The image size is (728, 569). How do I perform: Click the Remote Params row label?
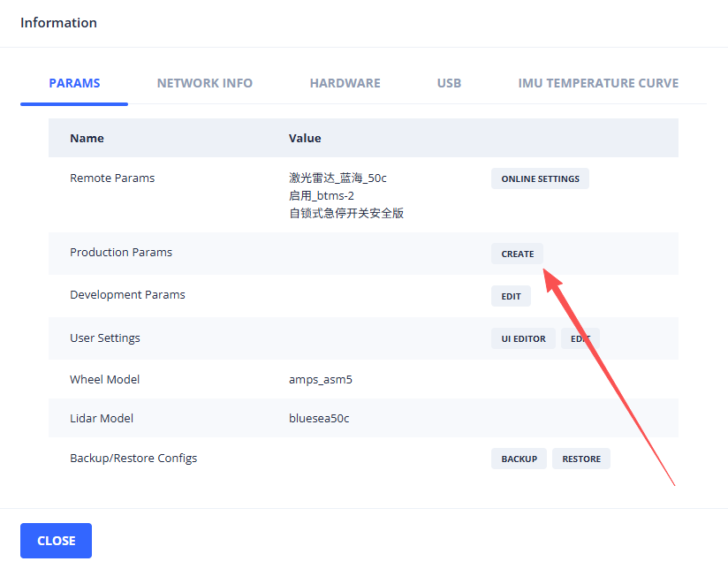pyautogui.click(x=112, y=178)
